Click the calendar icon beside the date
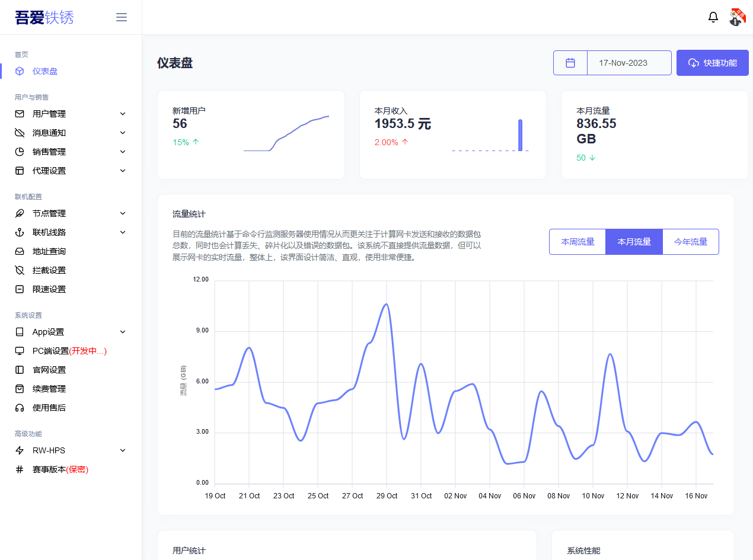Screen dimensions: 753x560 (x=570, y=63)
